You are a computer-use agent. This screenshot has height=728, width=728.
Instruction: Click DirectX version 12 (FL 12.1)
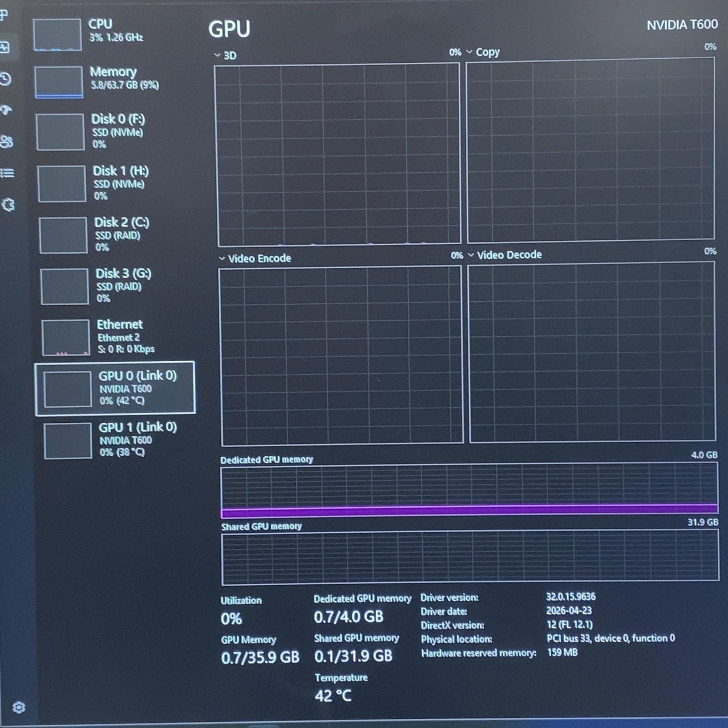click(570, 625)
